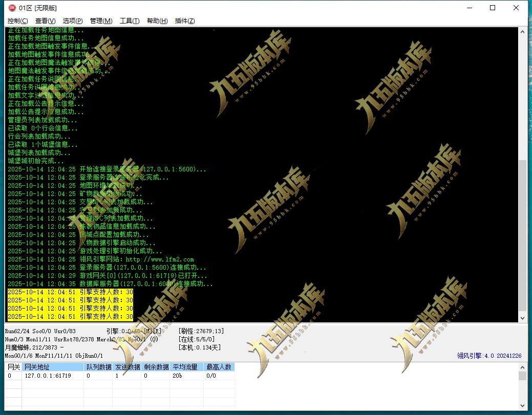The width and height of the screenshot is (532, 415).
Task: Open the 工具(T) menu
Action: tap(130, 21)
